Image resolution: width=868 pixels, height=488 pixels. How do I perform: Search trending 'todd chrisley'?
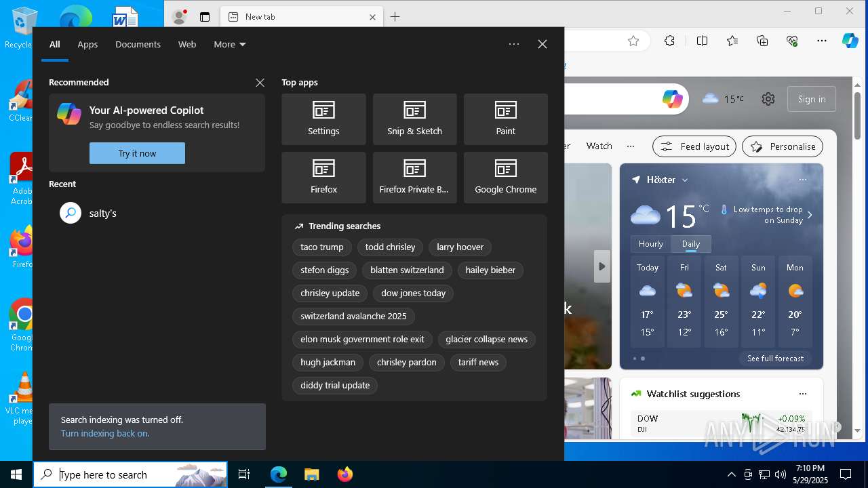390,247
